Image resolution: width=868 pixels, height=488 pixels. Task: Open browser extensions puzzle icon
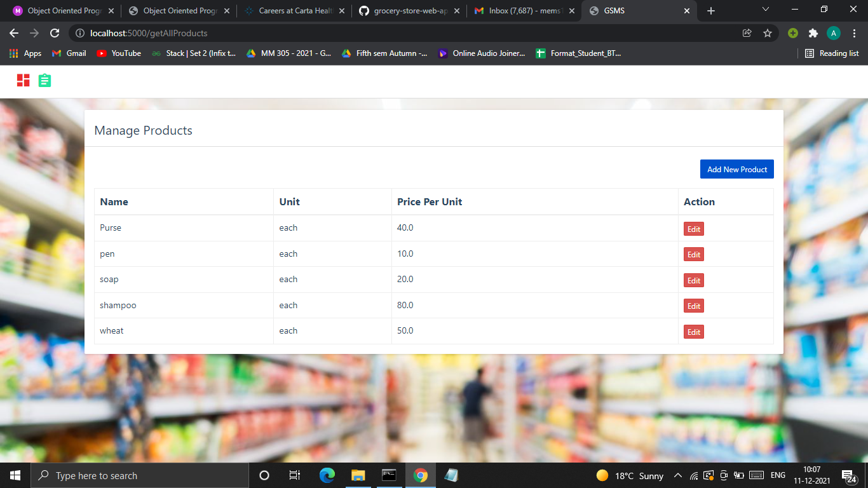[814, 33]
